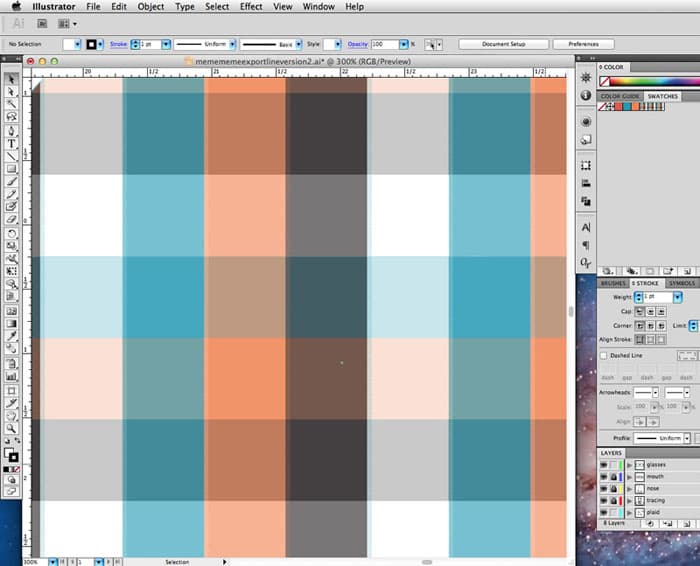This screenshot has width=700, height=566.
Task: Expand the glasses layer
Action: (629, 465)
